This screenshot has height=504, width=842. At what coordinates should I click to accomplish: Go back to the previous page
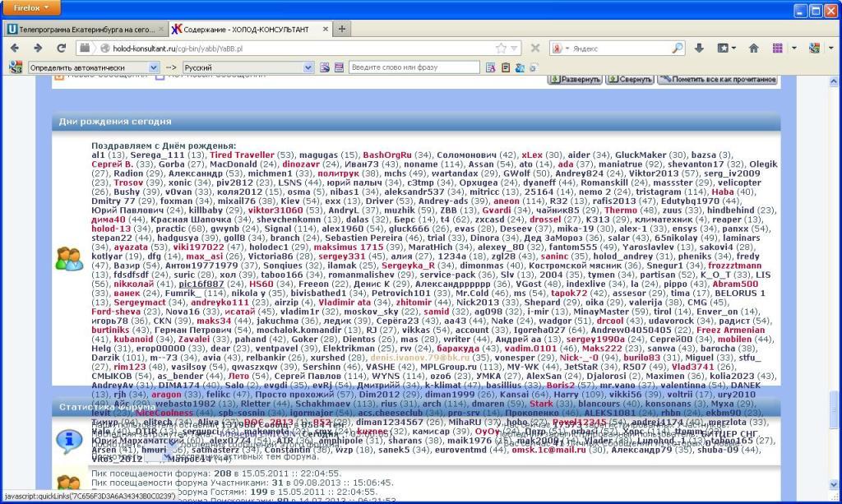tap(15, 49)
